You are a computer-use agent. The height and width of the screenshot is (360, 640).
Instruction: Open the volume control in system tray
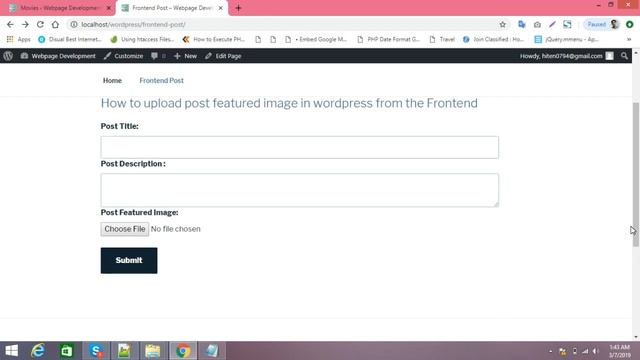[x=596, y=351]
